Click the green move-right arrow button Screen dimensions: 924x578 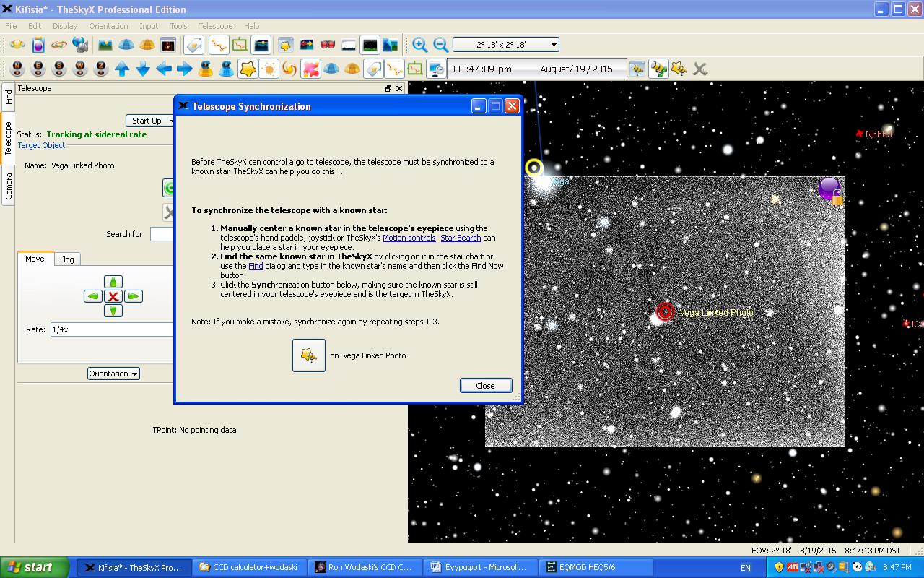[x=134, y=296]
